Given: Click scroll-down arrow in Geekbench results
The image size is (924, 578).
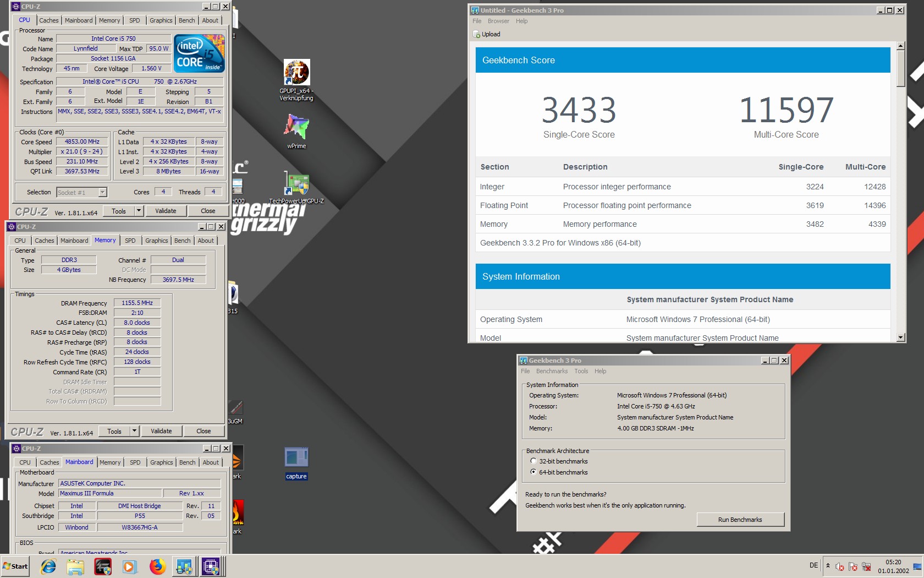Looking at the screenshot, I should pos(900,337).
